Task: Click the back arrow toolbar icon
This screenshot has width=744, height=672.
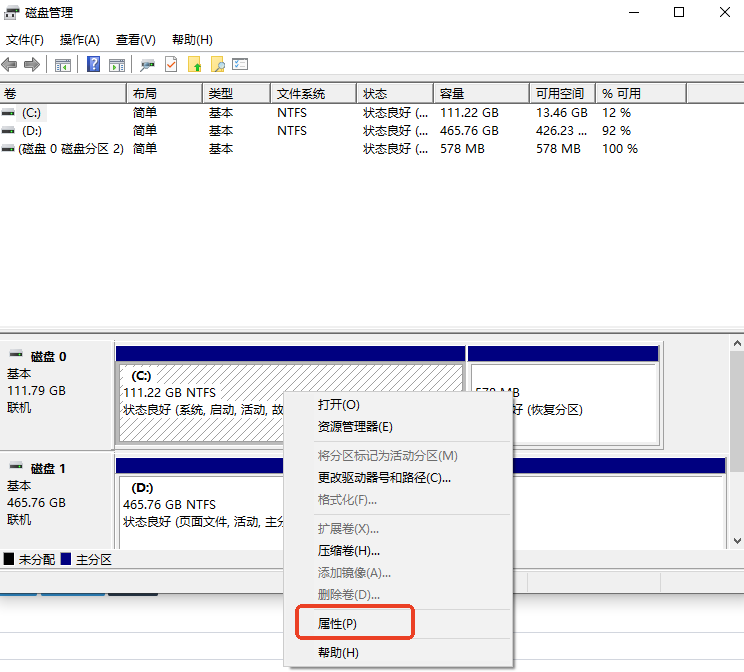Action: [x=10, y=65]
